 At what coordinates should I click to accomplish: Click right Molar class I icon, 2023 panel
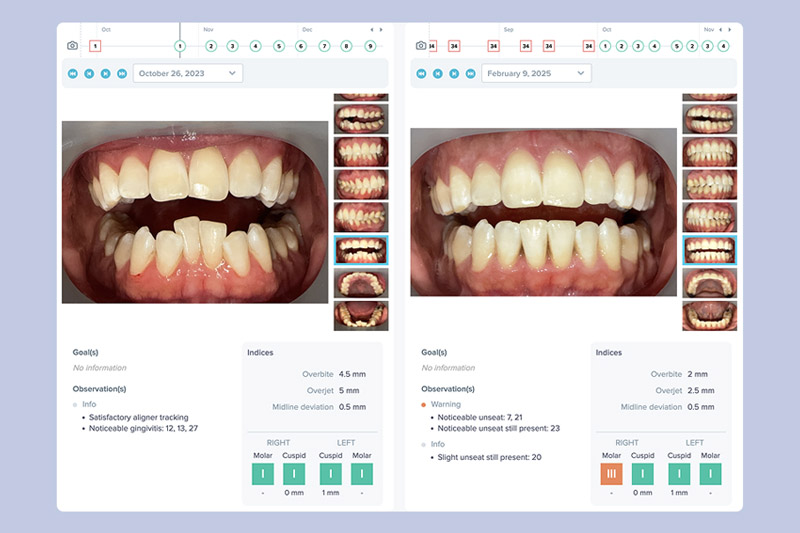coord(263,474)
